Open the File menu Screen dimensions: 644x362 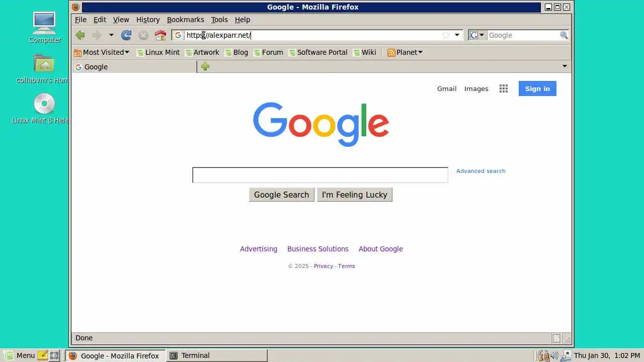pos(80,20)
